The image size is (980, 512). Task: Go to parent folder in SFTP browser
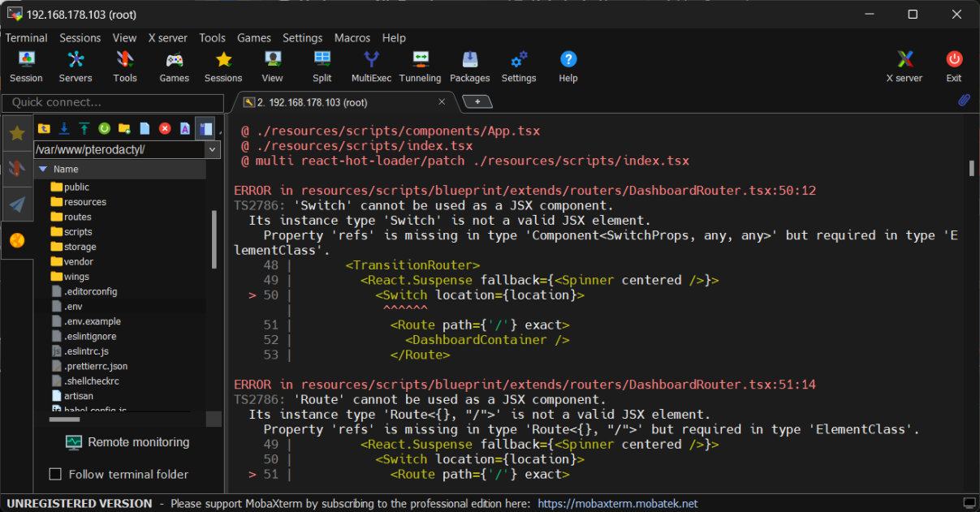44,128
